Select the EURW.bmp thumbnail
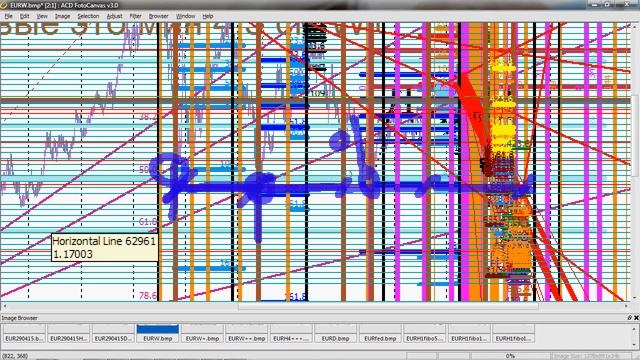640x360 pixels. (x=158, y=333)
